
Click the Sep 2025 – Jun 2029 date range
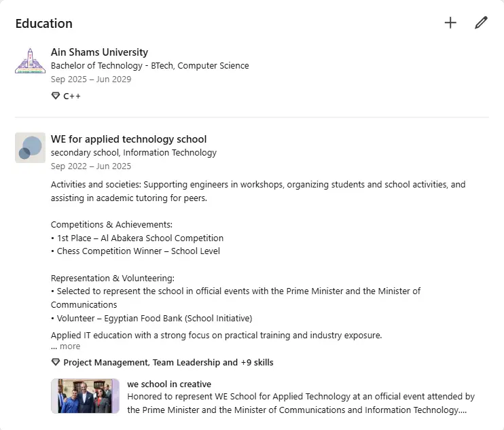pyautogui.click(x=91, y=79)
